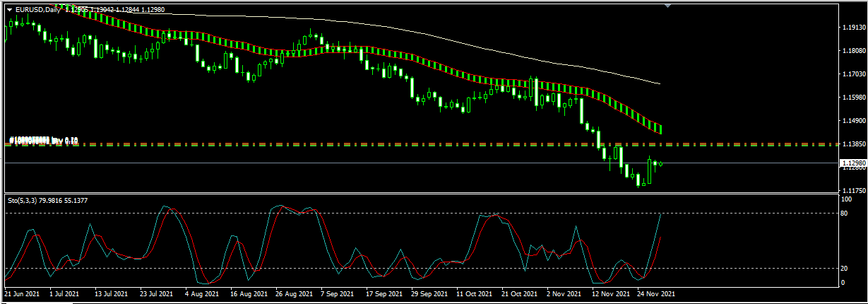Click the chart shift triangle marker
Image resolution: width=868 pixels, height=304 pixels.
[668, 6]
